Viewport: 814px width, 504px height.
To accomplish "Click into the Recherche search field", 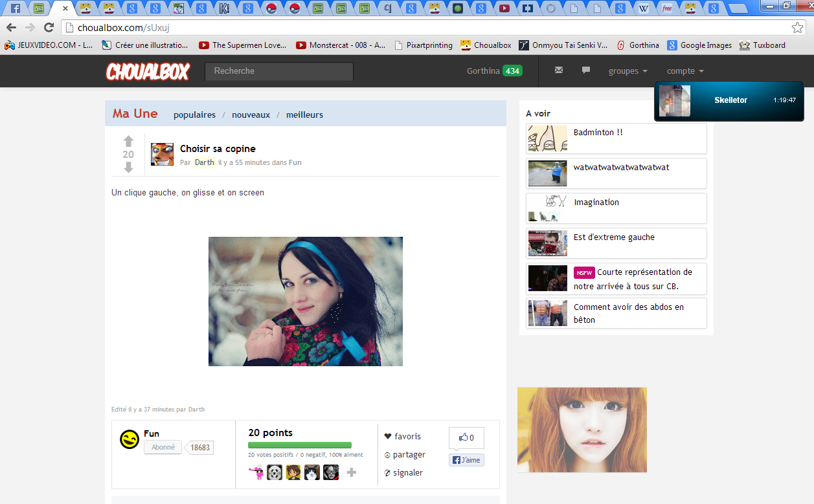I will 279,71.
